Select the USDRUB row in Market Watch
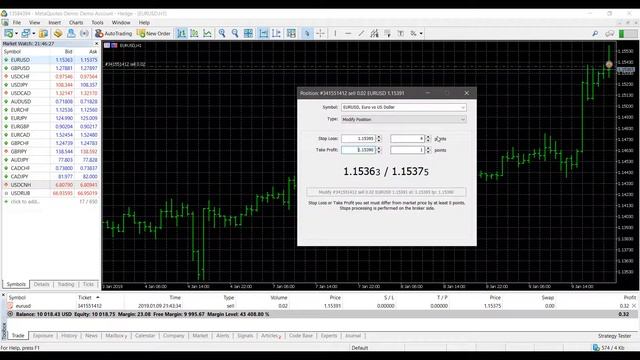The image size is (640, 360). pos(50,193)
